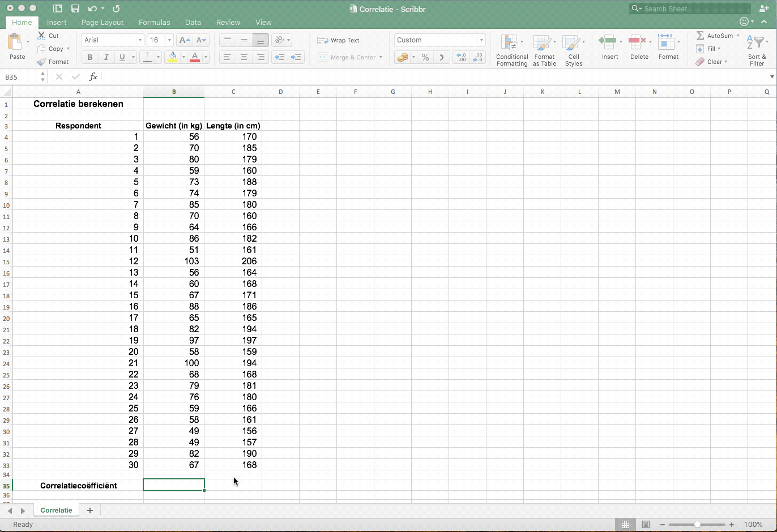The width and height of the screenshot is (777, 532).
Task: Click the percent style icon
Action: (x=425, y=57)
